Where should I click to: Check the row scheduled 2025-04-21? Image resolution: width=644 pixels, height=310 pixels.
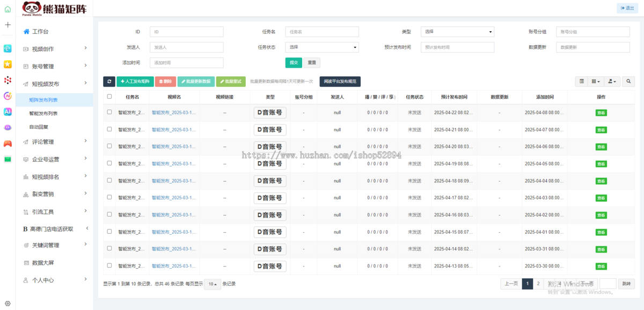pos(109,129)
